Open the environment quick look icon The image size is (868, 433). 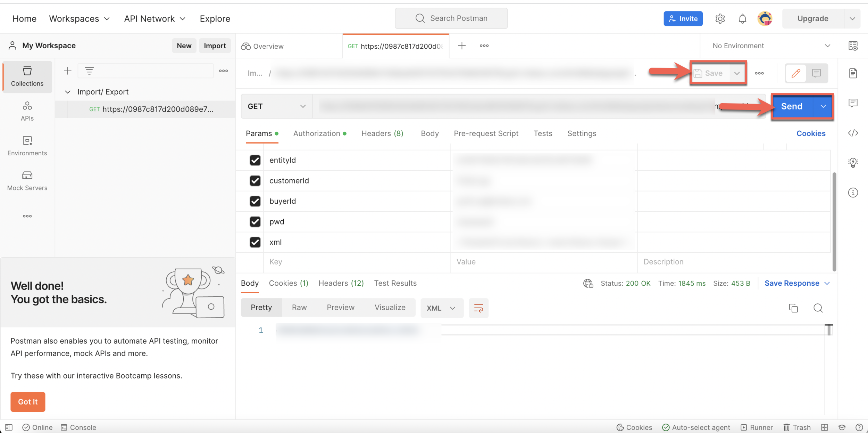click(853, 46)
